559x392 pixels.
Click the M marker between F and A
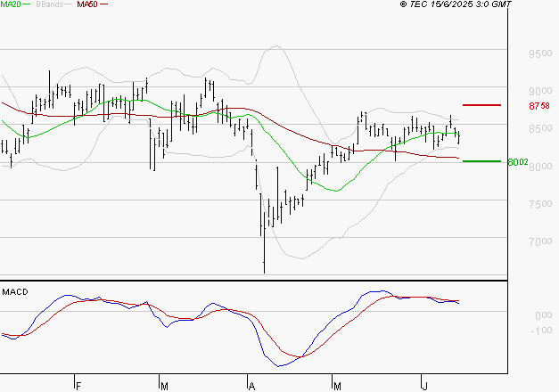pos(164,386)
